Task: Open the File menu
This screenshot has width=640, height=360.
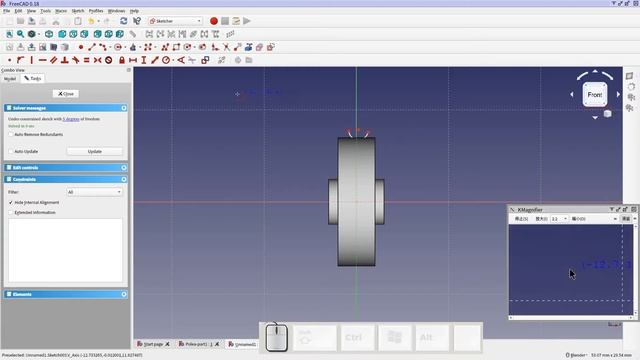Action: pos(7,11)
